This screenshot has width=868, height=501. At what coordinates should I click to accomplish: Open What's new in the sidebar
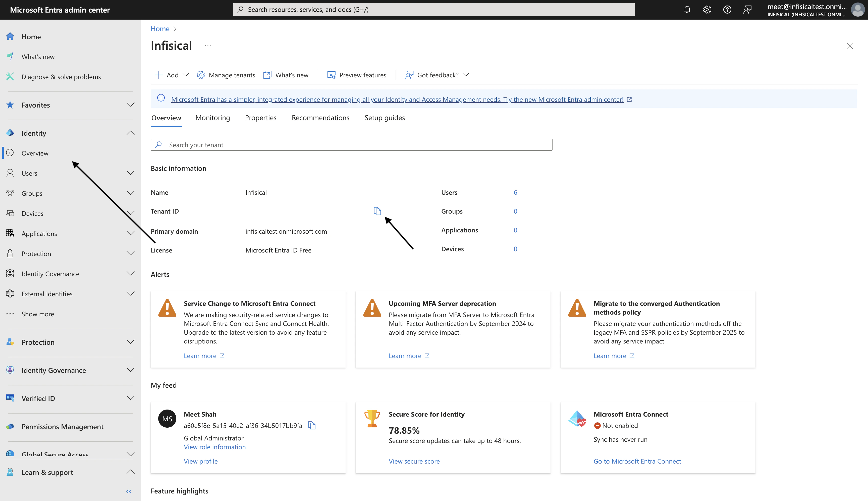38,57
